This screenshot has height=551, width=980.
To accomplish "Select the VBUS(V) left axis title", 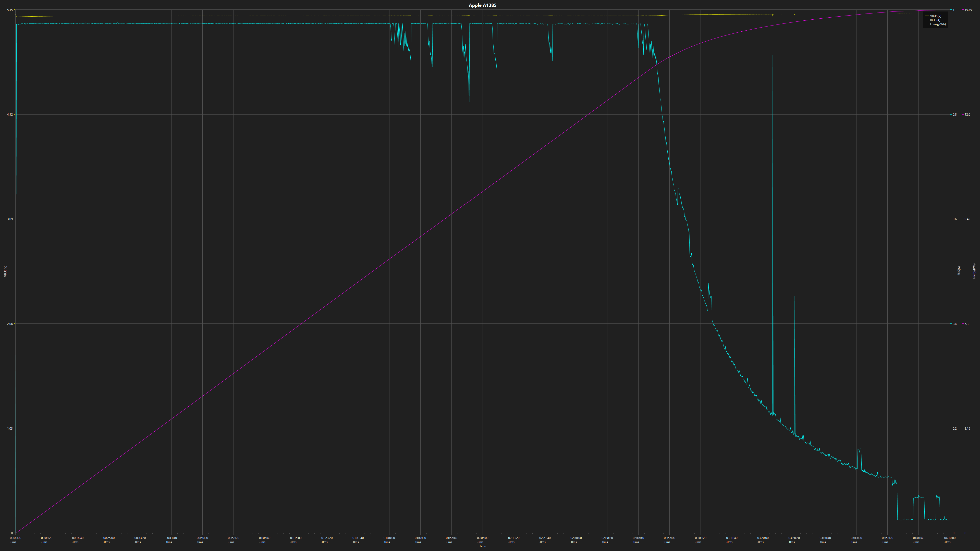I will [x=5, y=271].
